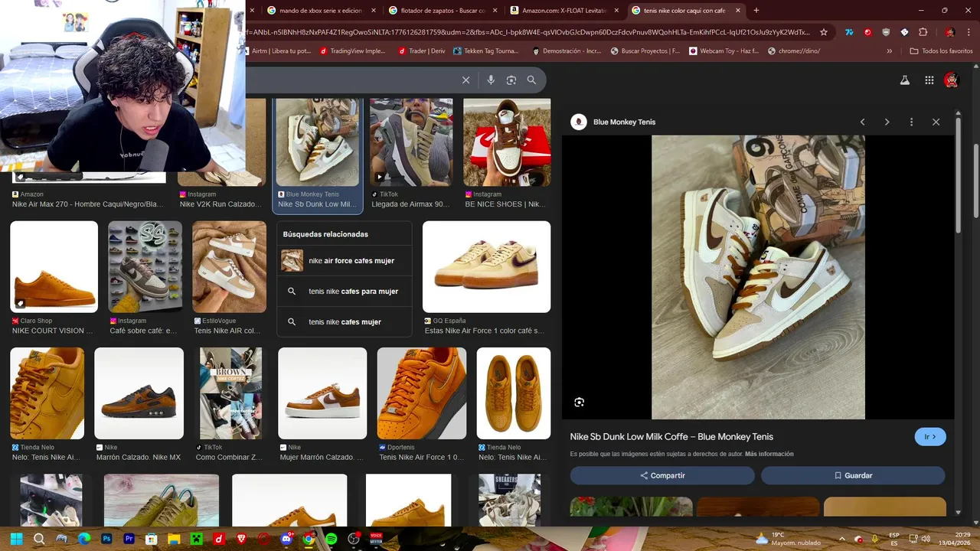Open EstiloVogue Tenis Nike AIR result
This screenshot has height=551, width=980.
[229, 279]
